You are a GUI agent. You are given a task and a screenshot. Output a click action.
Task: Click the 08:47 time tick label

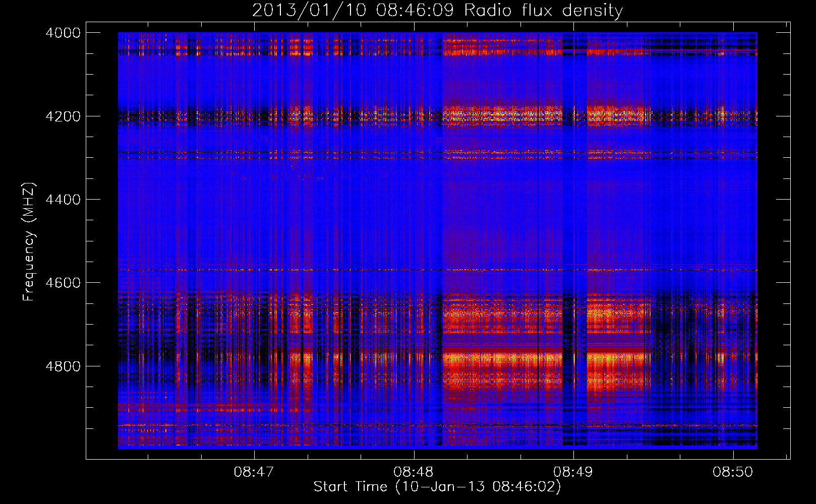click(254, 472)
